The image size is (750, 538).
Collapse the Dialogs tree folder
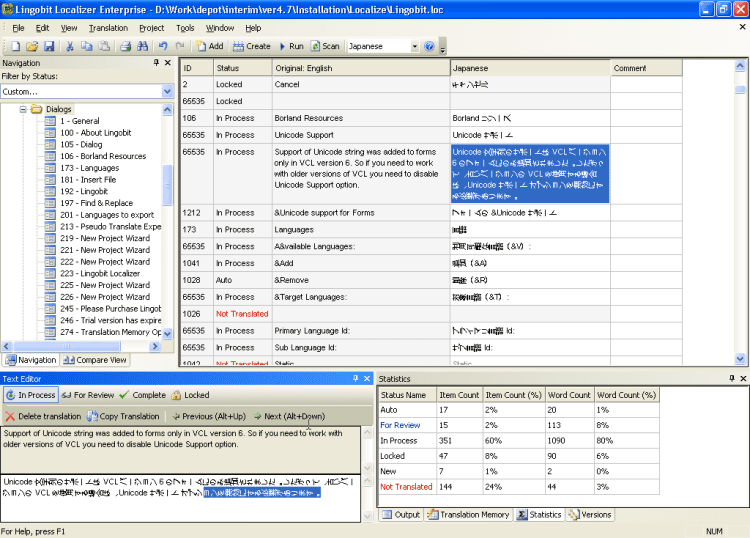point(24,108)
